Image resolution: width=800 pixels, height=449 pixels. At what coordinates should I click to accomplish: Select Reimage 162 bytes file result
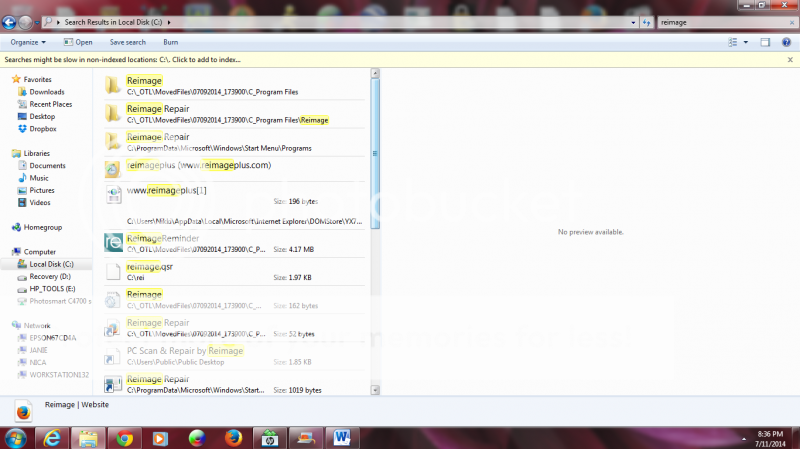pyautogui.click(x=235, y=299)
